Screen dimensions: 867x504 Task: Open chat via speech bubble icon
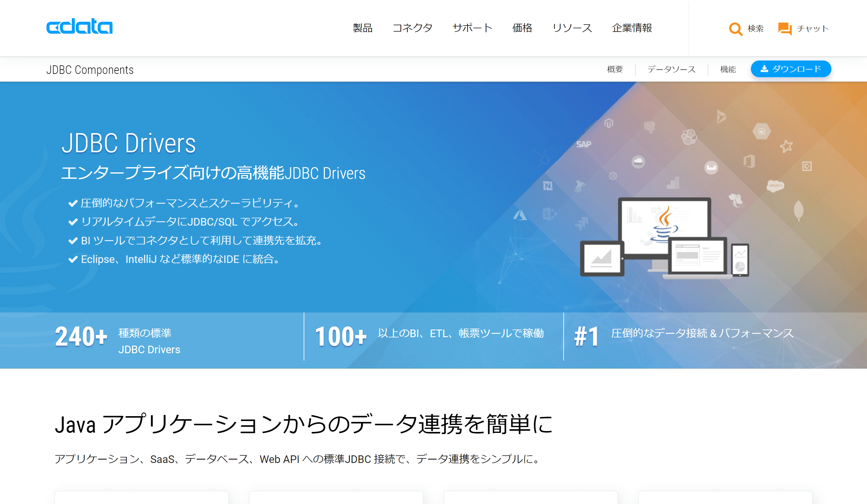(785, 29)
